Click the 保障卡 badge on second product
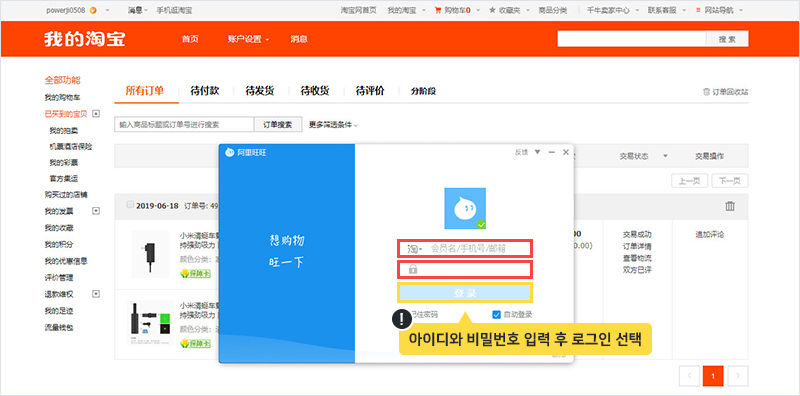This screenshot has width=800, height=396. [195, 343]
